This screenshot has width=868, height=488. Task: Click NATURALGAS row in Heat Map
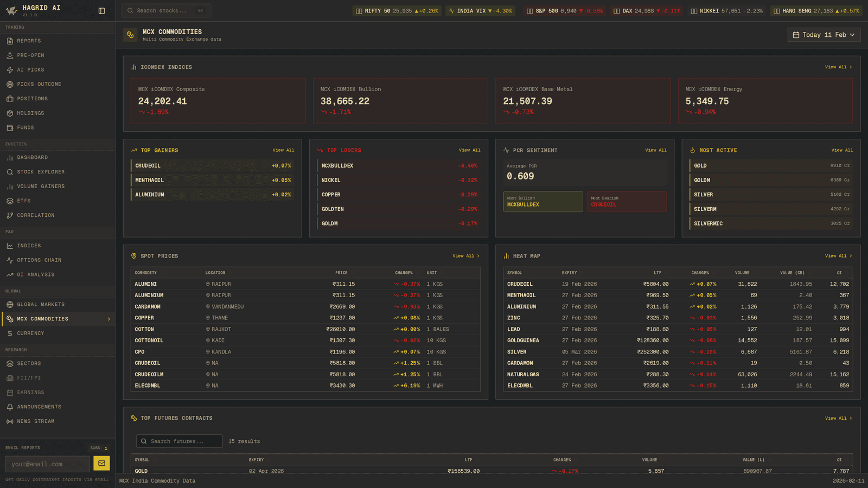(678, 375)
